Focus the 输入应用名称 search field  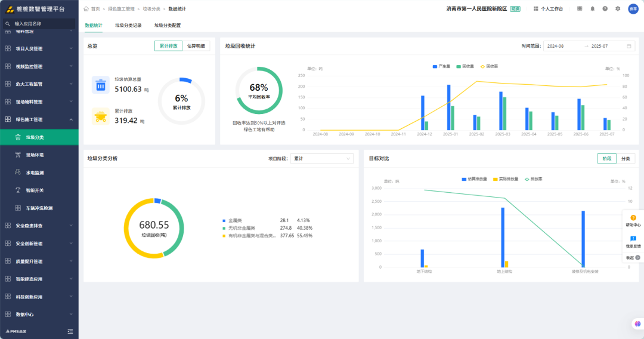coord(39,24)
